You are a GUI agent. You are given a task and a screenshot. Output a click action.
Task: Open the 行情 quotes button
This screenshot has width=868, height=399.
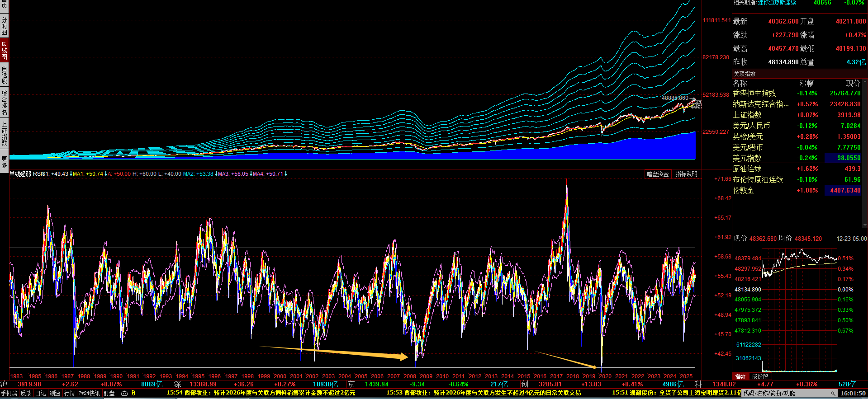click(x=69, y=394)
